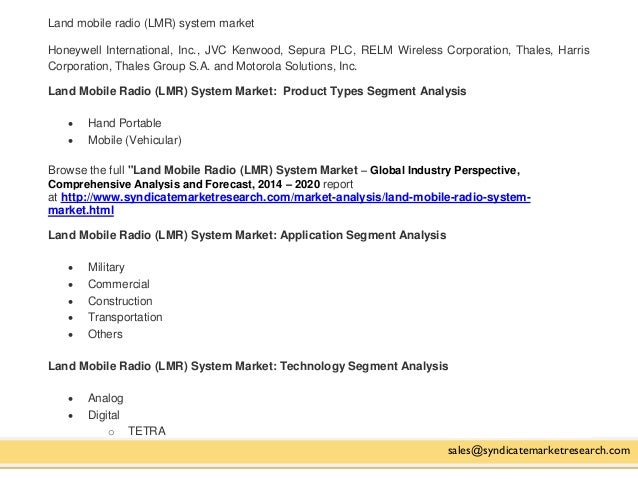
Task: Select the 'Transportation' bullet item
Action: [x=125, y=317]
